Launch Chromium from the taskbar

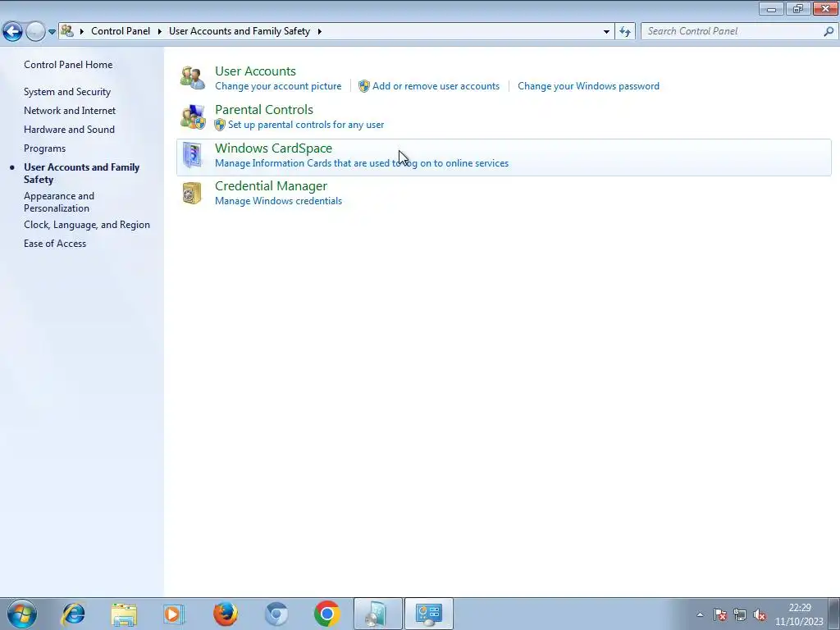[x=276, y=614]
